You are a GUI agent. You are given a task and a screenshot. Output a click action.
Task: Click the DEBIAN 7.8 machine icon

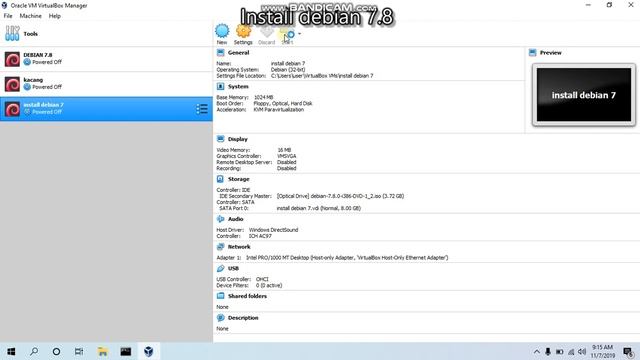[x=12, y=59]
